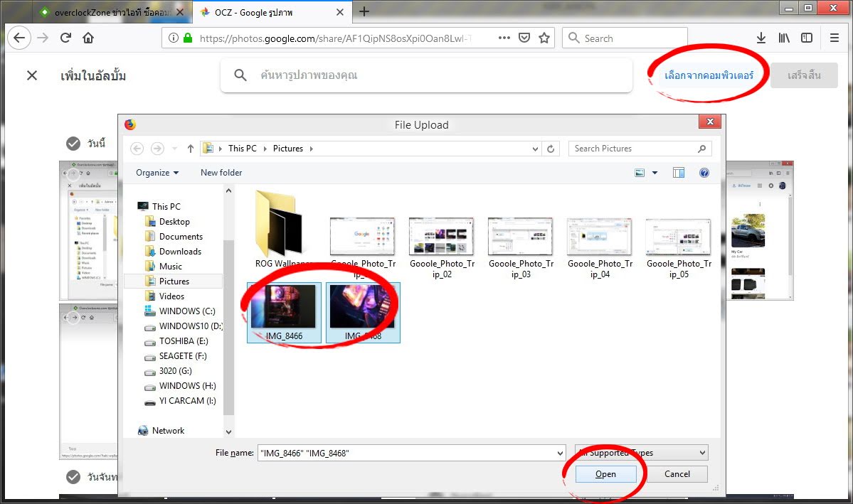Screen dimensions: 853x504
Task: Open the Firefox hamburger menu
Action: [x=834, y=38]
